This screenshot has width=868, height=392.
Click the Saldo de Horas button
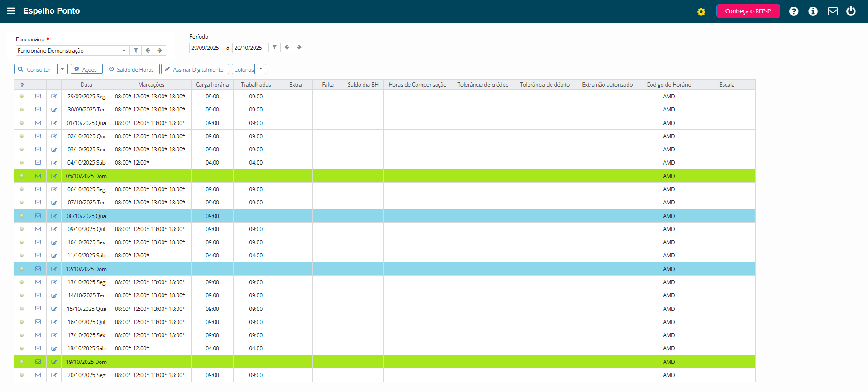click(x=133, y=69)
